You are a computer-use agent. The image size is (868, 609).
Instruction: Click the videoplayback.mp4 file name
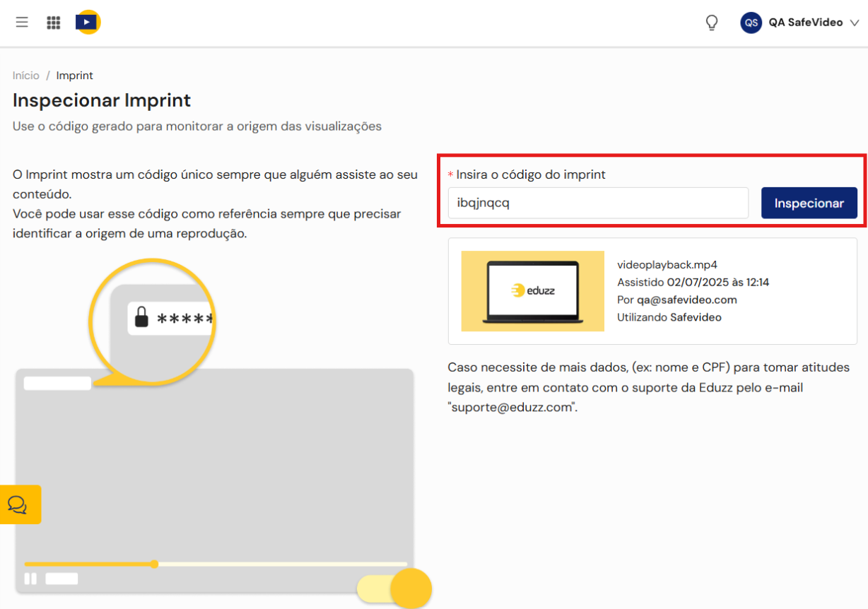click(x=667, y=265)
